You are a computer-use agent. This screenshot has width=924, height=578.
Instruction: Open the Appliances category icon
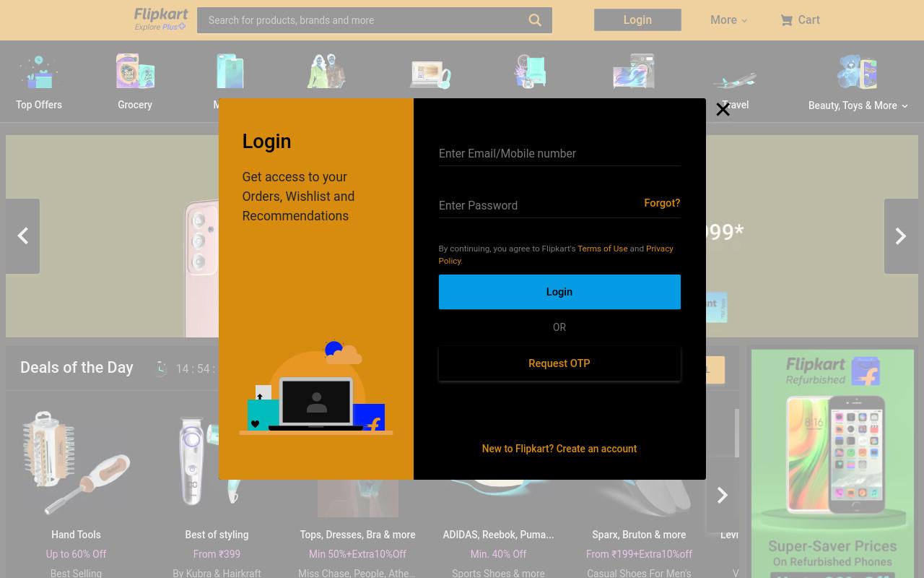pyautogui.click(x=634, y=72)
